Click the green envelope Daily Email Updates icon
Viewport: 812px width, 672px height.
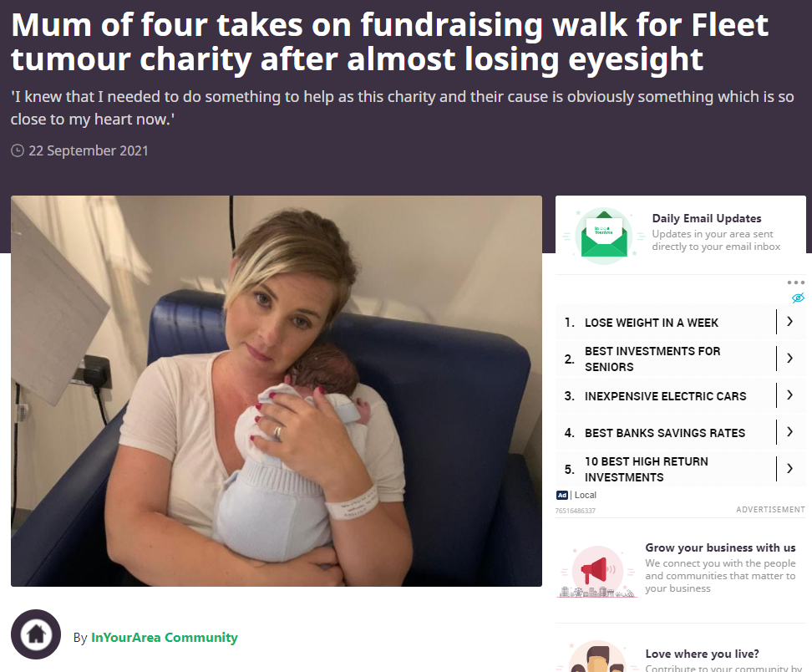[x=604, y=236]
